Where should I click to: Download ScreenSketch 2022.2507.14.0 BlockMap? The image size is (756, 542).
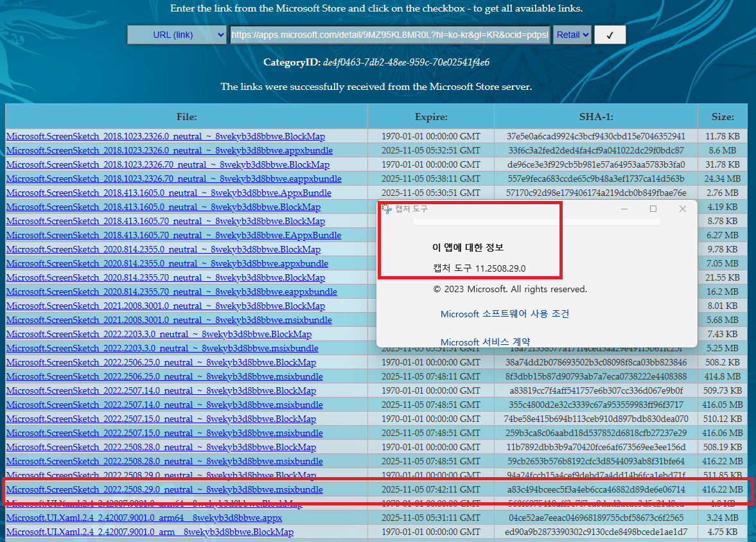[161, 390]
